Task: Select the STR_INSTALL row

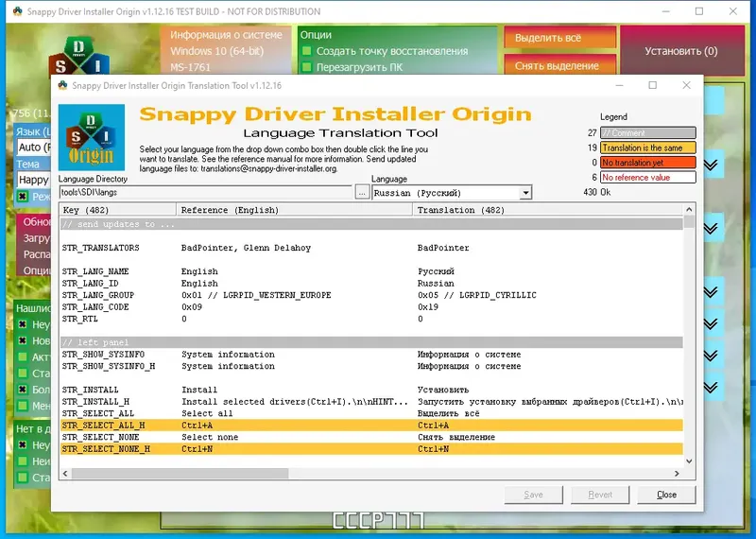Action: (x=371, y=390)
